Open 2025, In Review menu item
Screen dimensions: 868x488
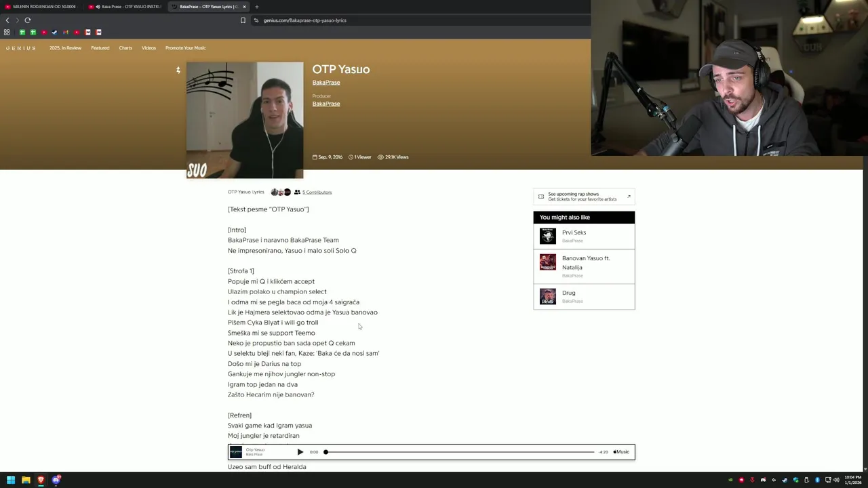[65, 48]
